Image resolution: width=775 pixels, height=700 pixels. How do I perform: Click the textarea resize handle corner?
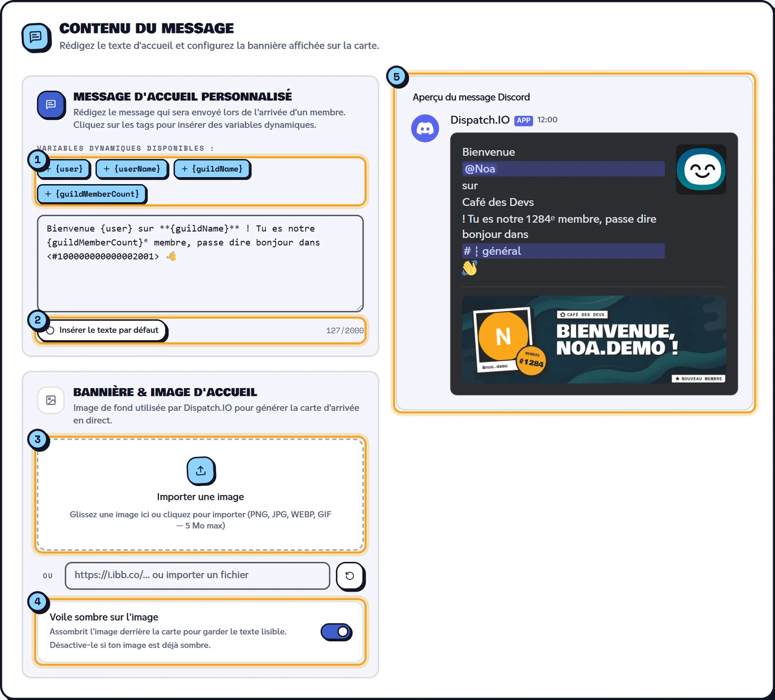(x=359, y=308)
